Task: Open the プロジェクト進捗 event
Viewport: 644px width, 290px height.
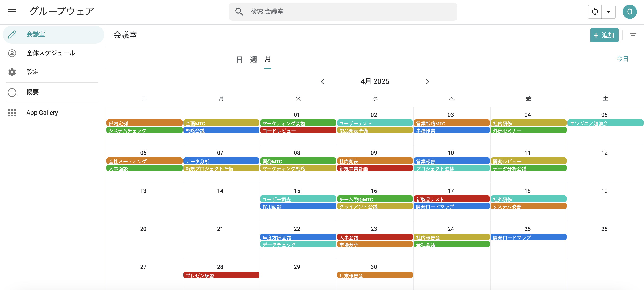Action: tap(452, 168)
